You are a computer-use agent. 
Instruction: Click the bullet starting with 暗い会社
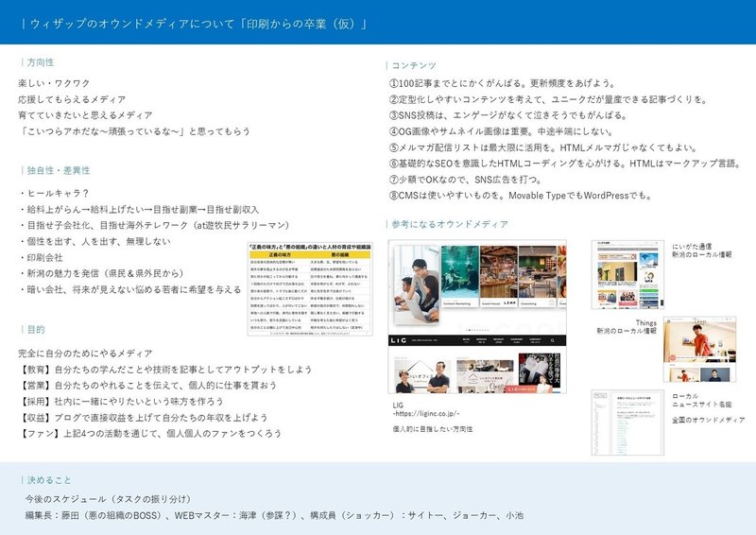130,289
